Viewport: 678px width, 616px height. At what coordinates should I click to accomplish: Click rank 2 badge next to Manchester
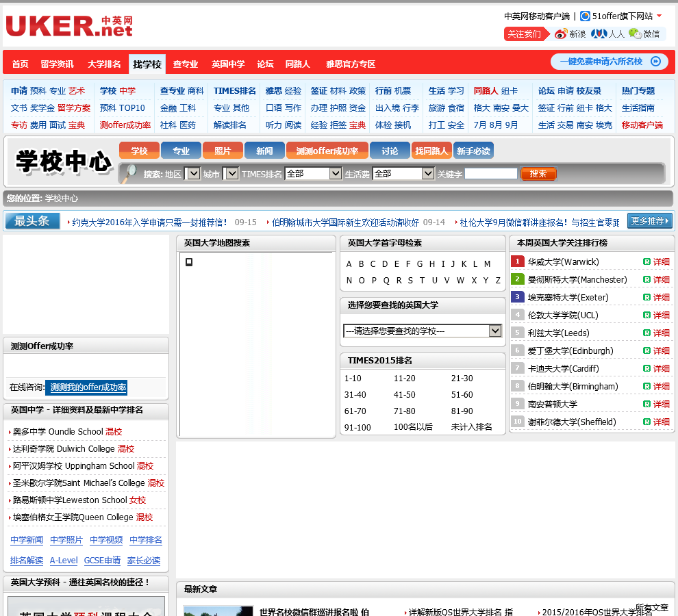(517, 279)
